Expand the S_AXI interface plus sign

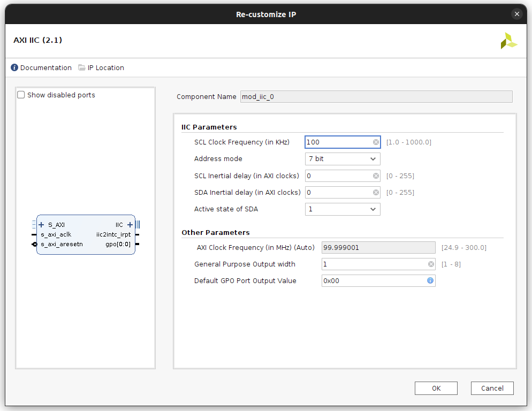tap(42, 225)
